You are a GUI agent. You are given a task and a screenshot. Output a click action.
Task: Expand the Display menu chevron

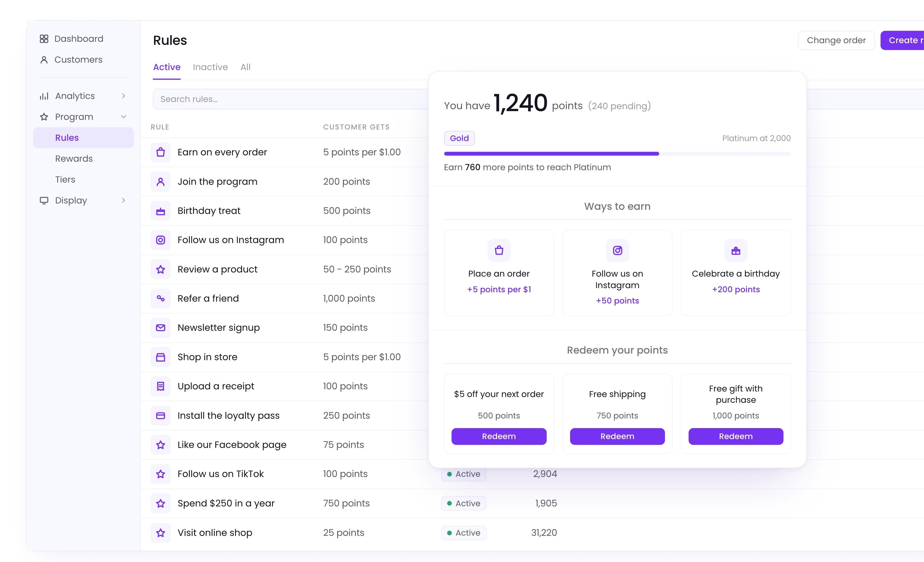pos(123,200)
